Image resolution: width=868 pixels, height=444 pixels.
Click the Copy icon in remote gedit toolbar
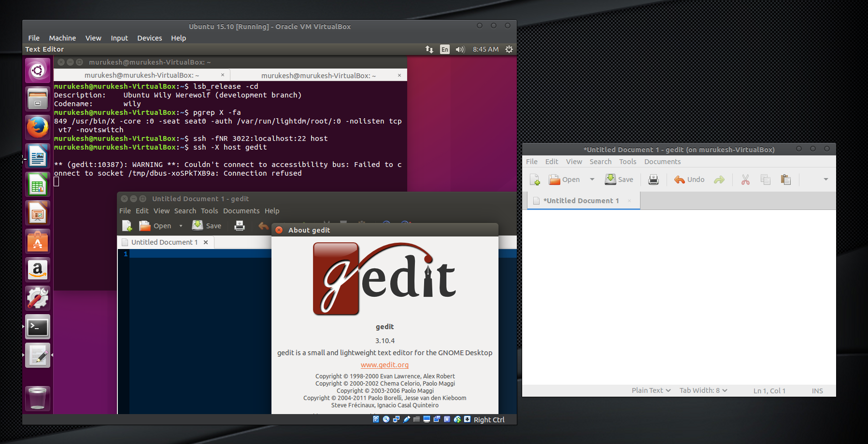(x=766, y=180)
